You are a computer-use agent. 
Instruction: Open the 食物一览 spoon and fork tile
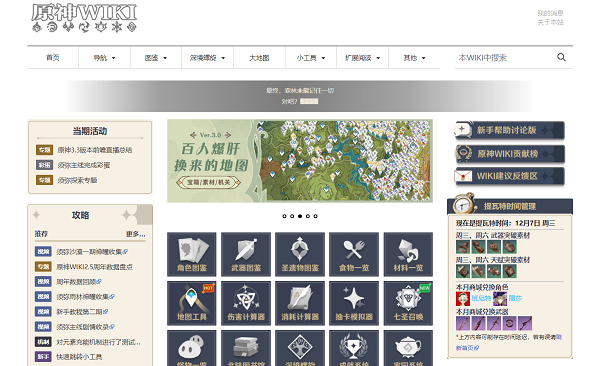click(x=354, y=254)
